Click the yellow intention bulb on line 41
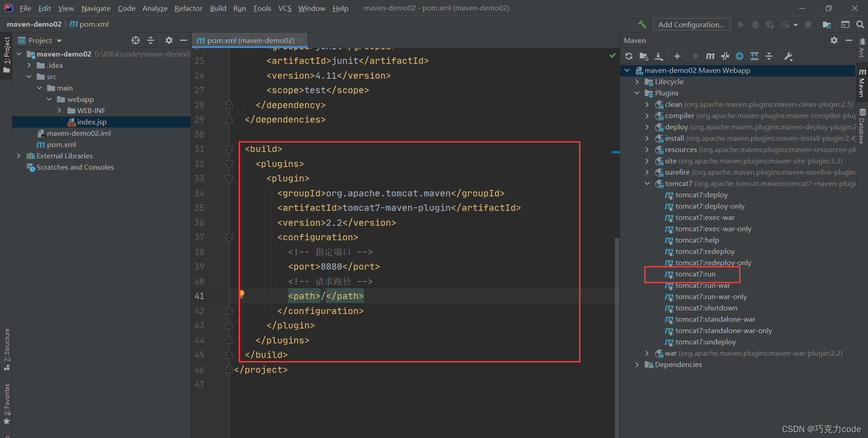Screen dimensions: 868x438 tap(242, 294)
